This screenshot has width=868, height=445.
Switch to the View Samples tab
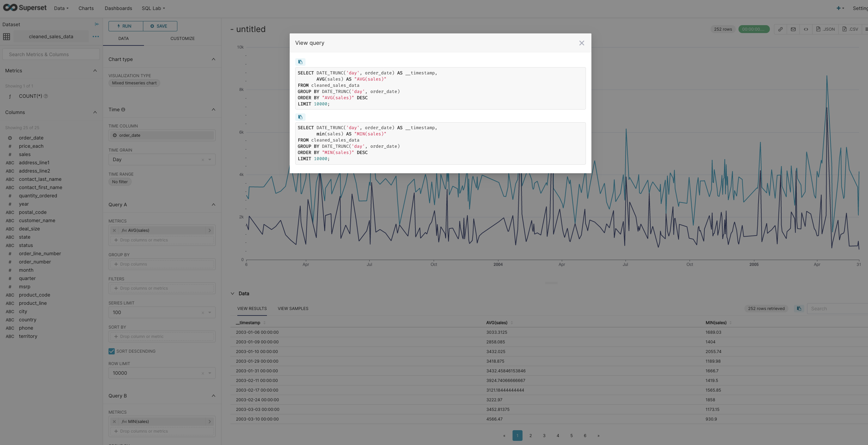(x=293, y=309)
